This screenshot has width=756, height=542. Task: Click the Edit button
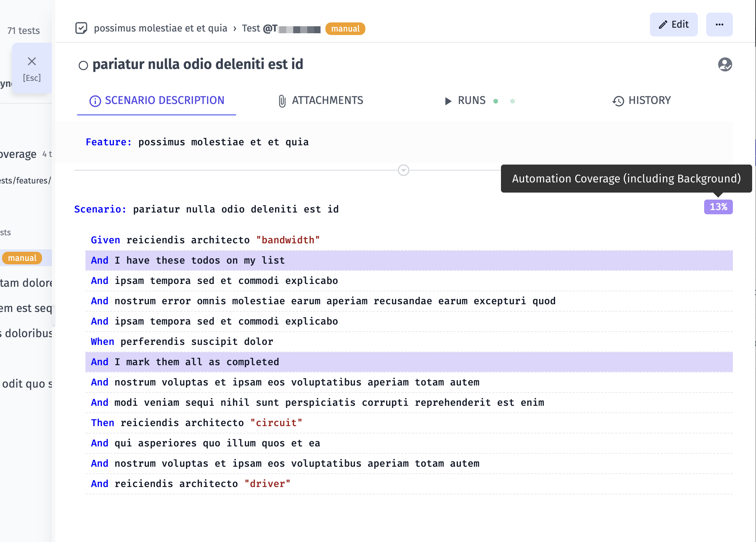point(673,25)
